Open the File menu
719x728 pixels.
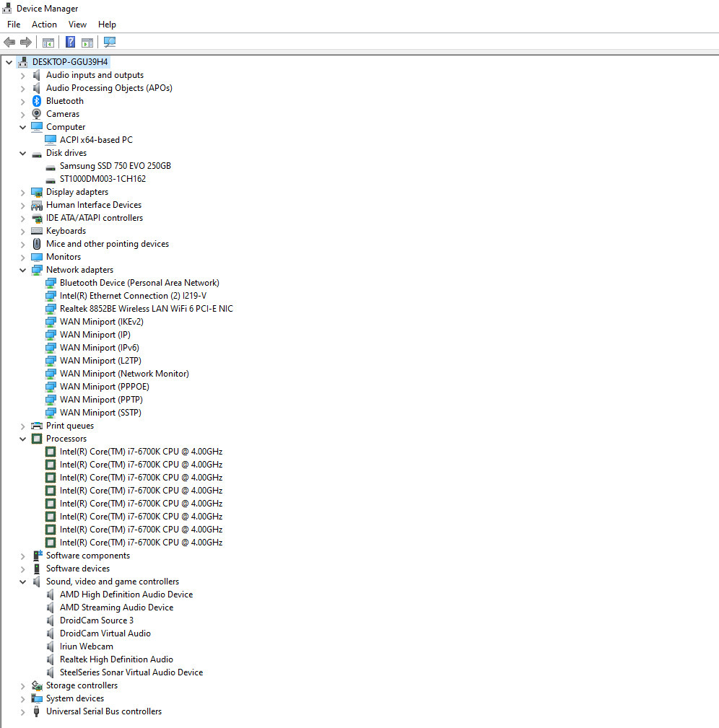click(14, 24)
